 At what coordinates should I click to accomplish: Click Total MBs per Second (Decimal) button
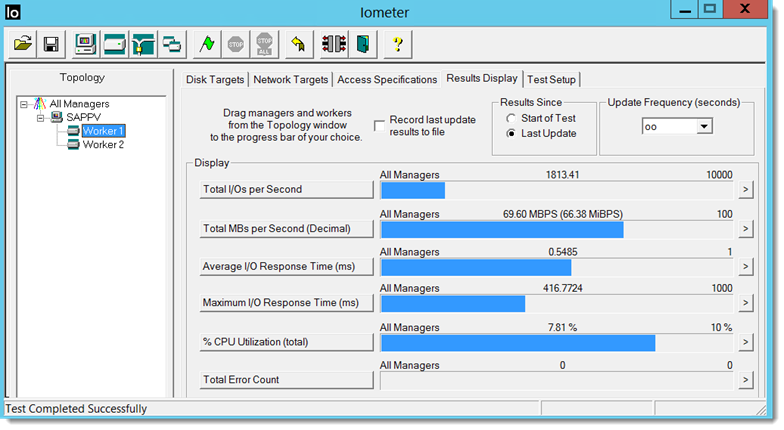click(x=286, y=228)
